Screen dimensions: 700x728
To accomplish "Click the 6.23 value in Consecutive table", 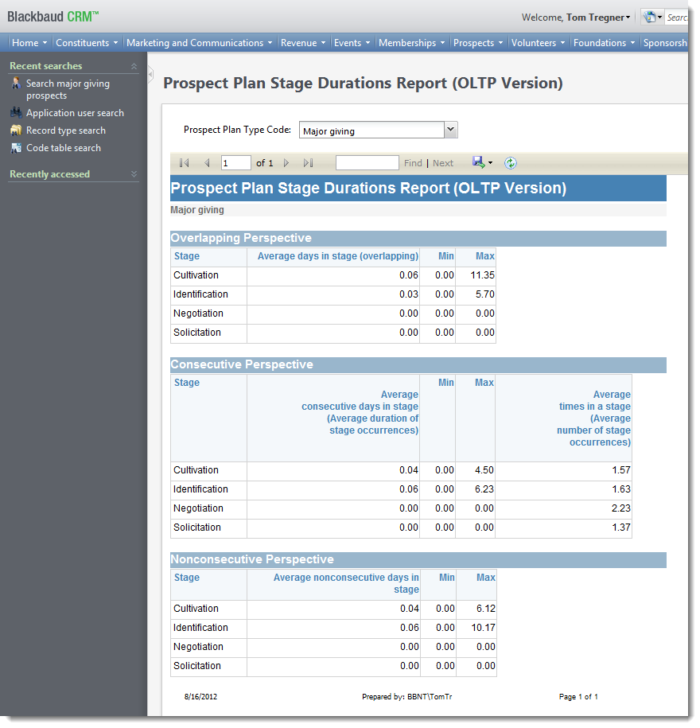I will pos(484,489).
